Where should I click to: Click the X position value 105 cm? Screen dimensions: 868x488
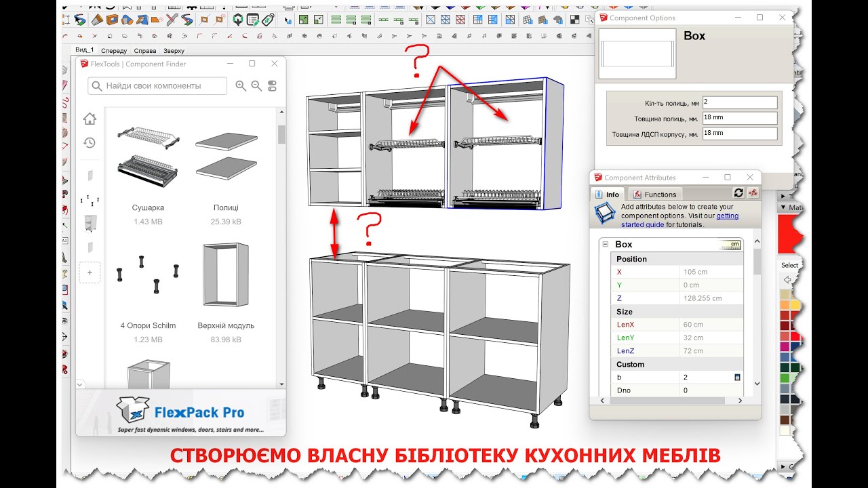click(x=711, y=272)
